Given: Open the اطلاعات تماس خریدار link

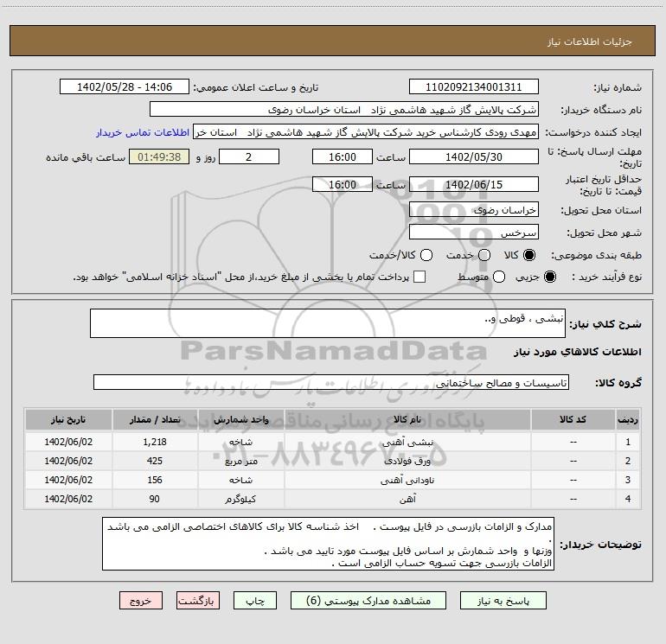Looking at the screenshot, I should pos(143,132).
